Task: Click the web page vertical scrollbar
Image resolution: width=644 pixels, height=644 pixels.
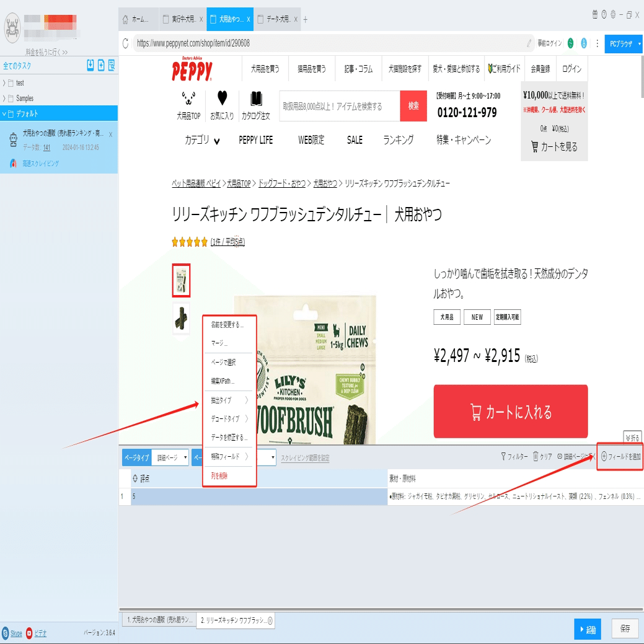Action: pyautogui.click(x=642, y=77)
